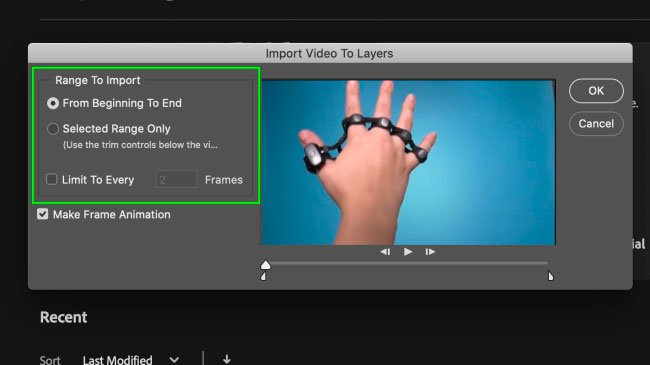Step back one frame in video preview
This screenshot has width=650, height=365.
click(385, 252)
